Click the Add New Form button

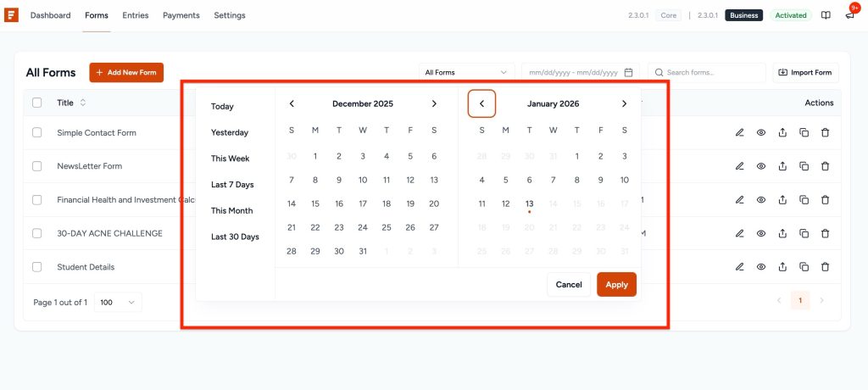pos(126,73)
